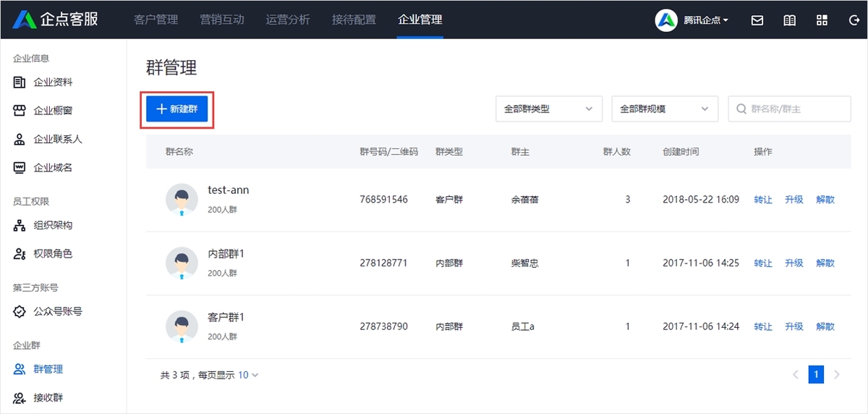Click 升级 for the 内部群1 group
This screenshot has width=868, height=414.
[x=794, y=263]
